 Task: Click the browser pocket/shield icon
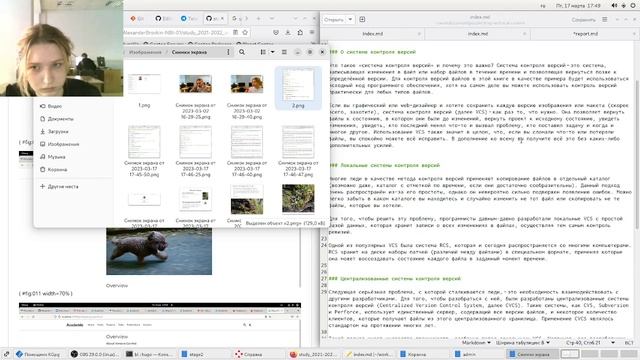click(x=276, y=32)
